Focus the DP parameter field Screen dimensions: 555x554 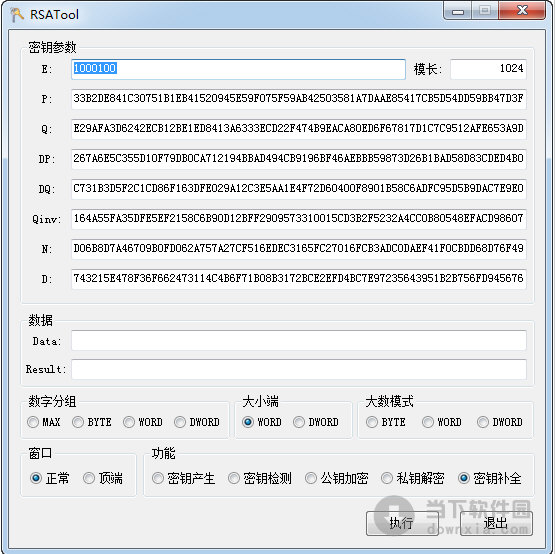click(x=299, y=159)
